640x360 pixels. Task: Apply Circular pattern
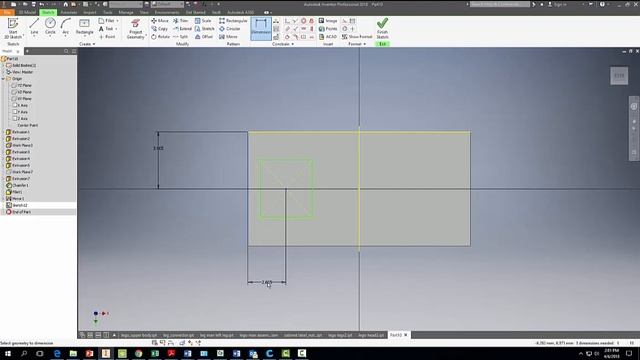coord(230,29)
